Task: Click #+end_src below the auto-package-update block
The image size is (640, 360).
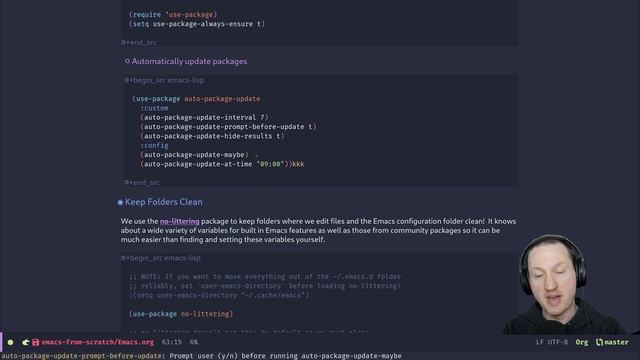Action: pyautogui.click(x=142, y=182)
